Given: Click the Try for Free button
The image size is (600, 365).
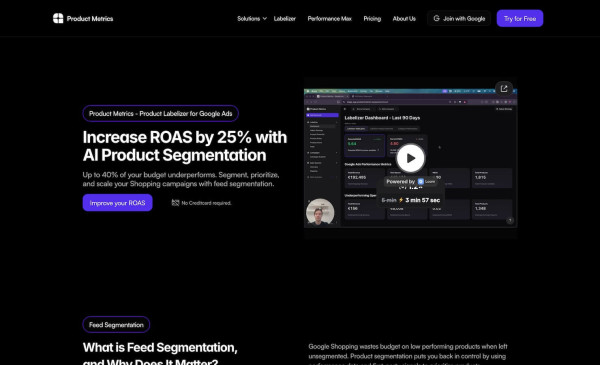Looking at the screenshot, I should tap(520, 18).
